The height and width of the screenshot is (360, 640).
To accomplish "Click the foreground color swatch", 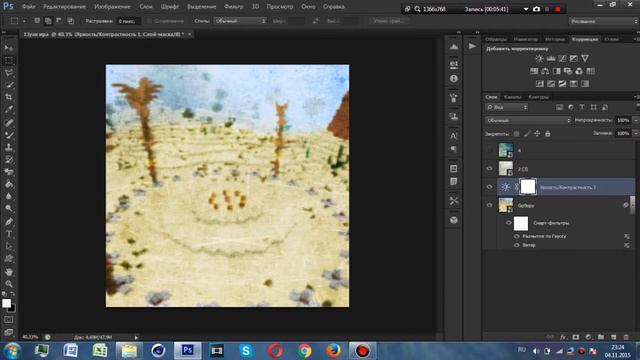I will (7, 303).
